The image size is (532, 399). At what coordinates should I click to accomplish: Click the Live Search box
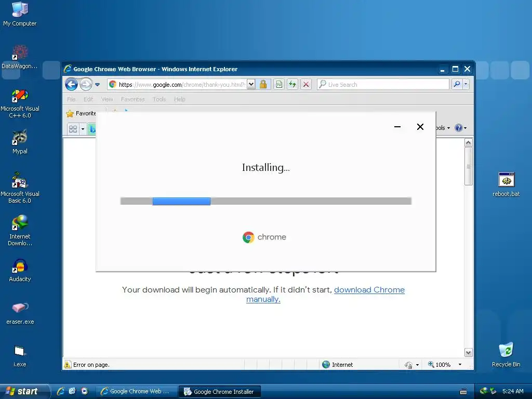point(383,84)
